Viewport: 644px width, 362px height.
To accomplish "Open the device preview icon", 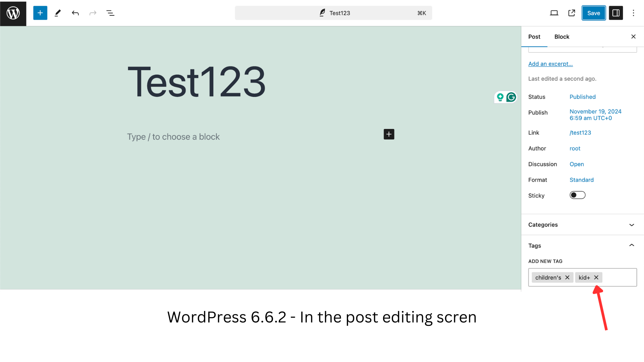I will coord(554,13).
